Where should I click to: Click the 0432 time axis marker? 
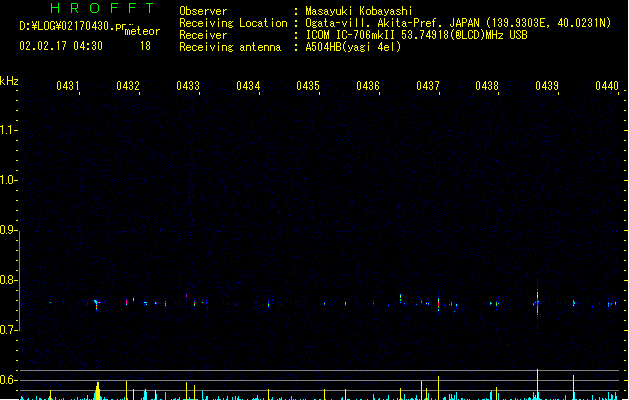pos(128,86)
